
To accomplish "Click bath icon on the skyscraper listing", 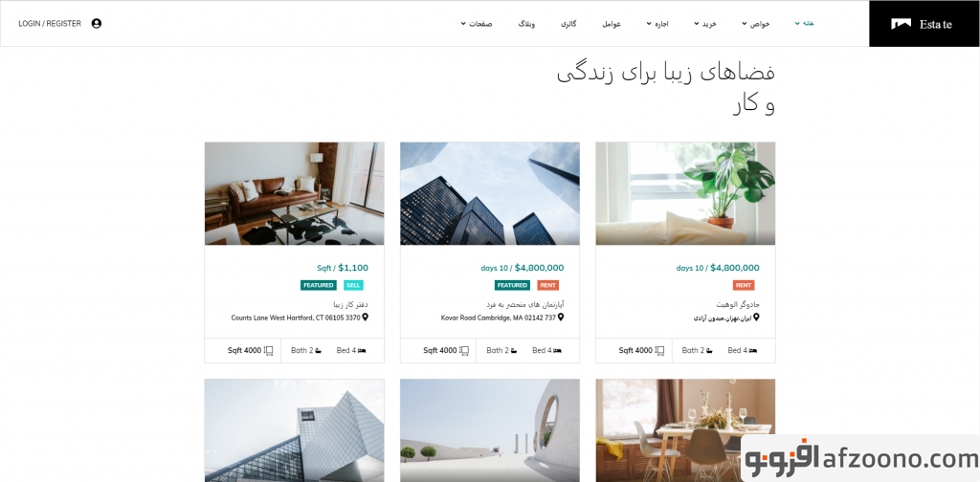I will coord(514,351).
